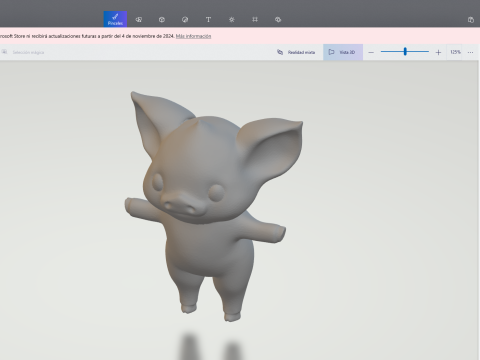The image size is (480, 360).
Task: Open the three-dots more options menu
Action: pyautogui.click(x=470, y=52)
